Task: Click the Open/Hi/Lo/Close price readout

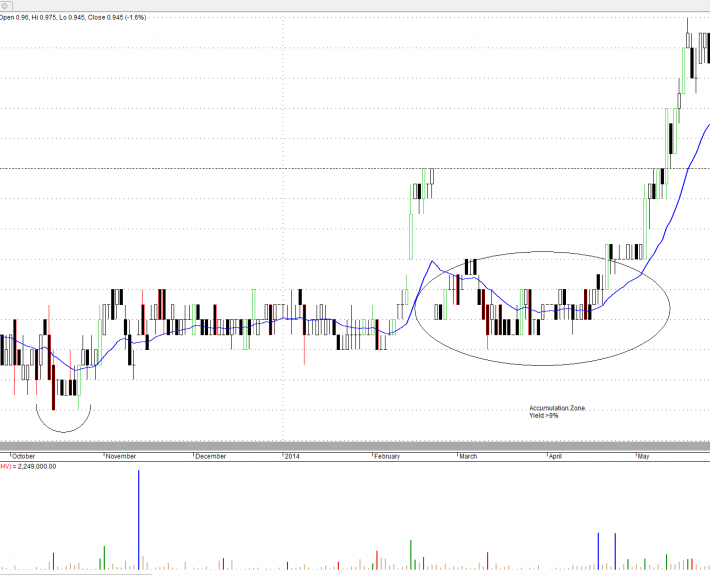Action: click(x=74, y=17)
